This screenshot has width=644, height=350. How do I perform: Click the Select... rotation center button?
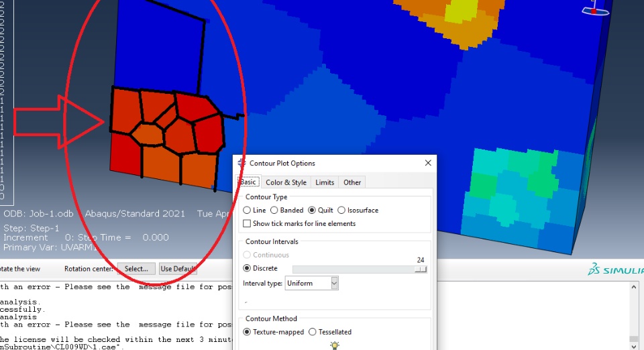click(136, 269)
